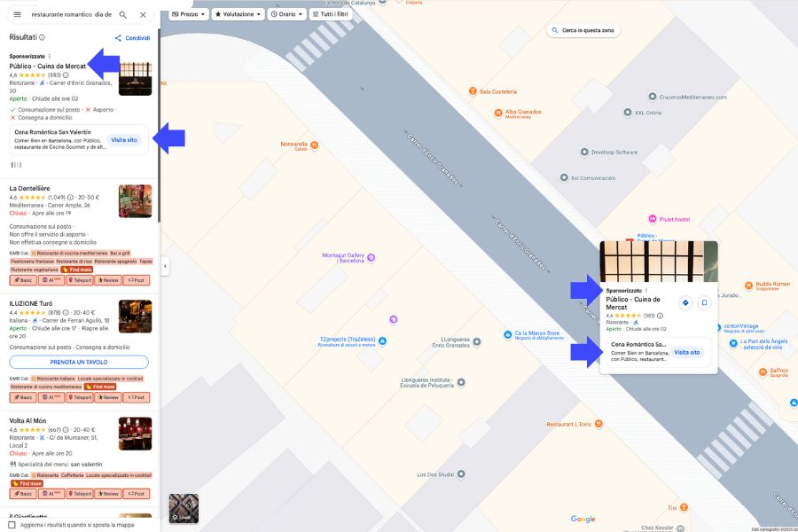Click the Post button under Volta Al Món
The image size is (798, 532).
(137, 493)
